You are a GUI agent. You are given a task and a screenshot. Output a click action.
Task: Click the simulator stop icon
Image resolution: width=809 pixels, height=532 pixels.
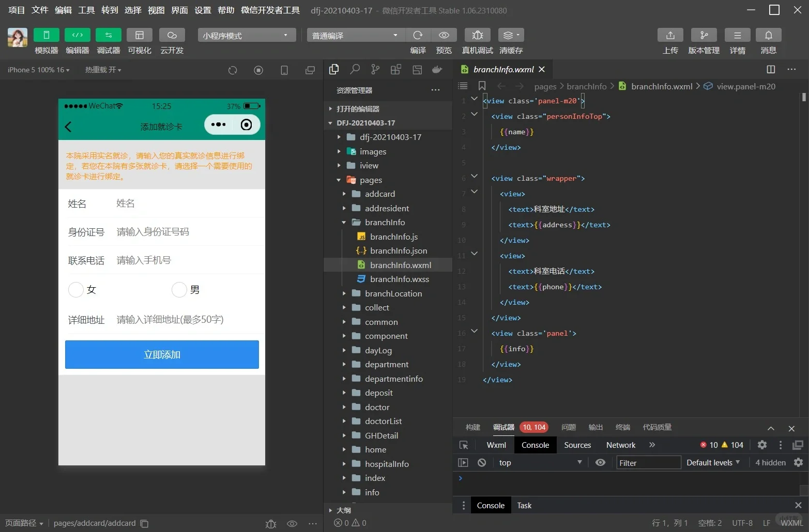258,70
